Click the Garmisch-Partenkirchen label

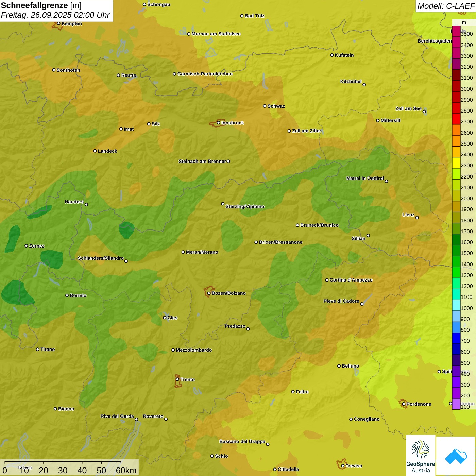(x=205, y=74)
